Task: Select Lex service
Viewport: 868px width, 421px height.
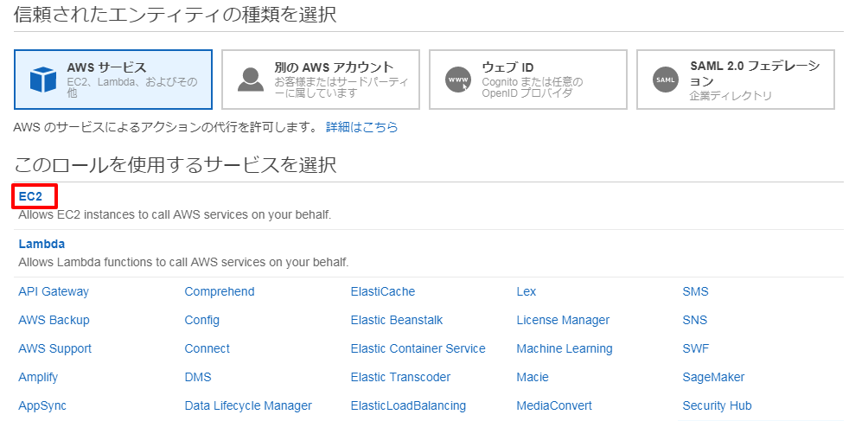Action: pos(527,291)
